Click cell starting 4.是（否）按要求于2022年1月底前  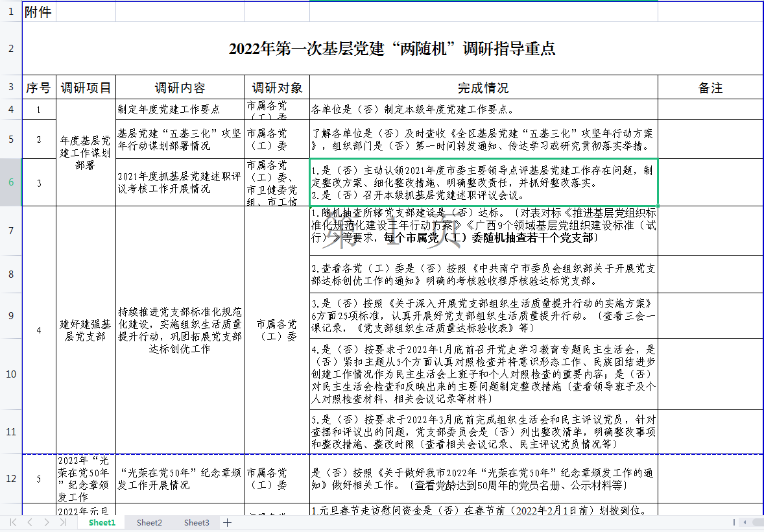483,374
